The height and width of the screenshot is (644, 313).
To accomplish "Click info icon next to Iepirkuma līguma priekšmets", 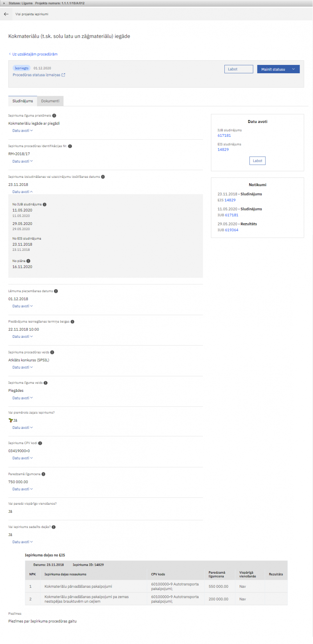I will click(54, 116).
